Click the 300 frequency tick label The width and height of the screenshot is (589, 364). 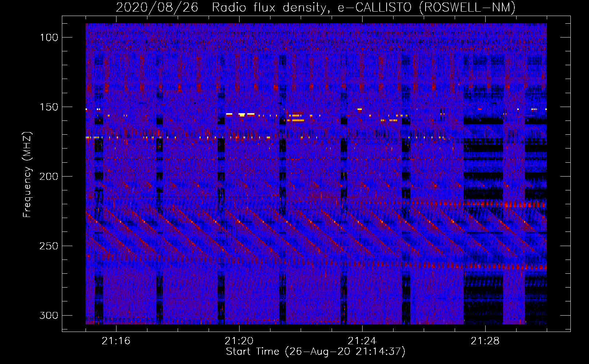[49, 315]
